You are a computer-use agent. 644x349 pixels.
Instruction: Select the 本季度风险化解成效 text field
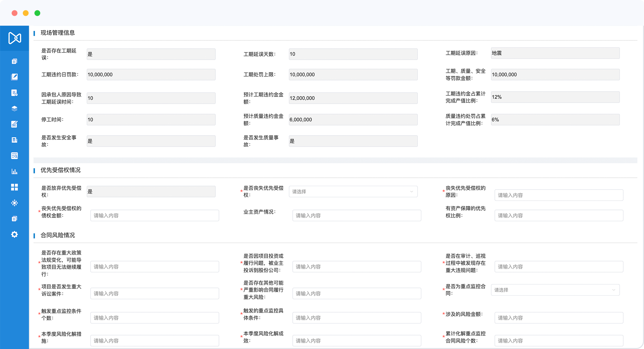[x=356, y=341]
